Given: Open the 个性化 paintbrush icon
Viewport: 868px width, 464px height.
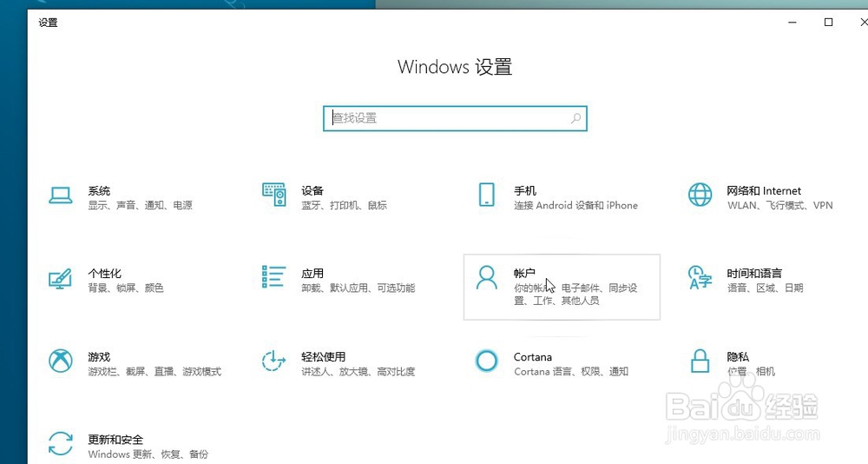Looking at the screenshot, I should tap(61, 278).
